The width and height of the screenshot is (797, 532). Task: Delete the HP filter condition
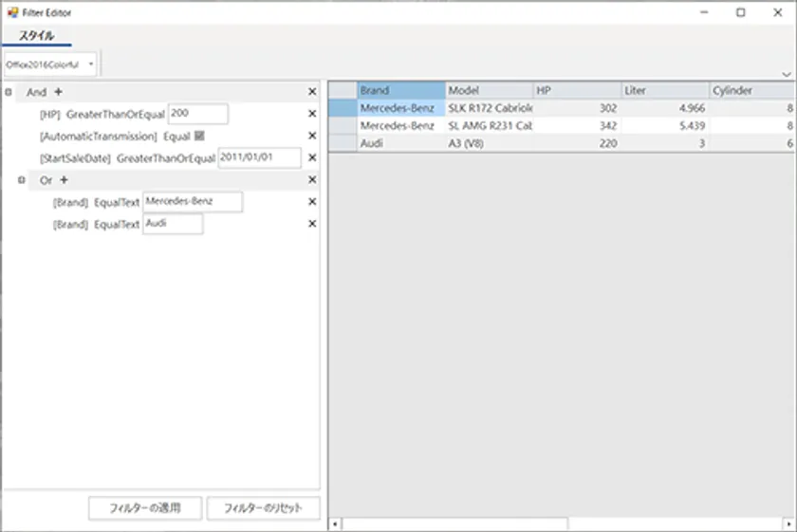pos(312,114)
